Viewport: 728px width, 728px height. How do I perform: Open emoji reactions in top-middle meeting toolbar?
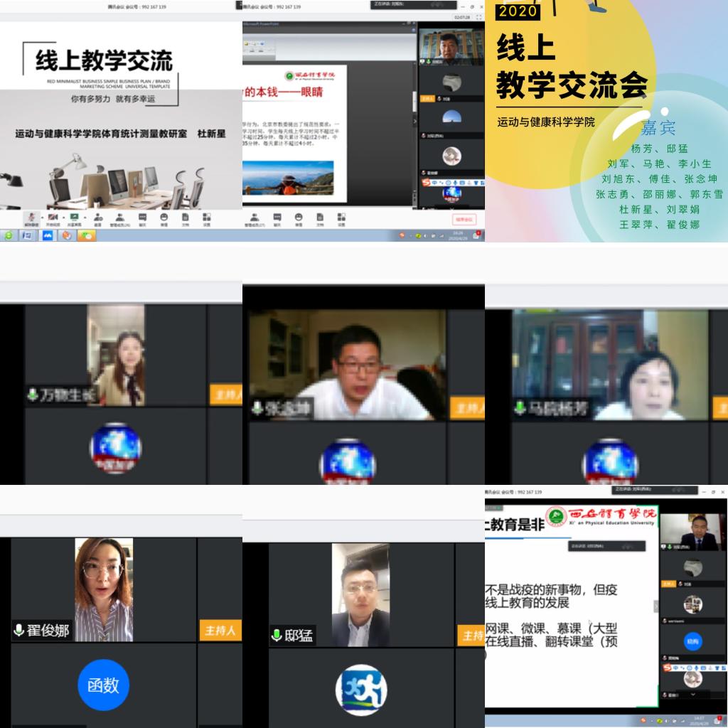pyautogui.click(x=299, y=217)
